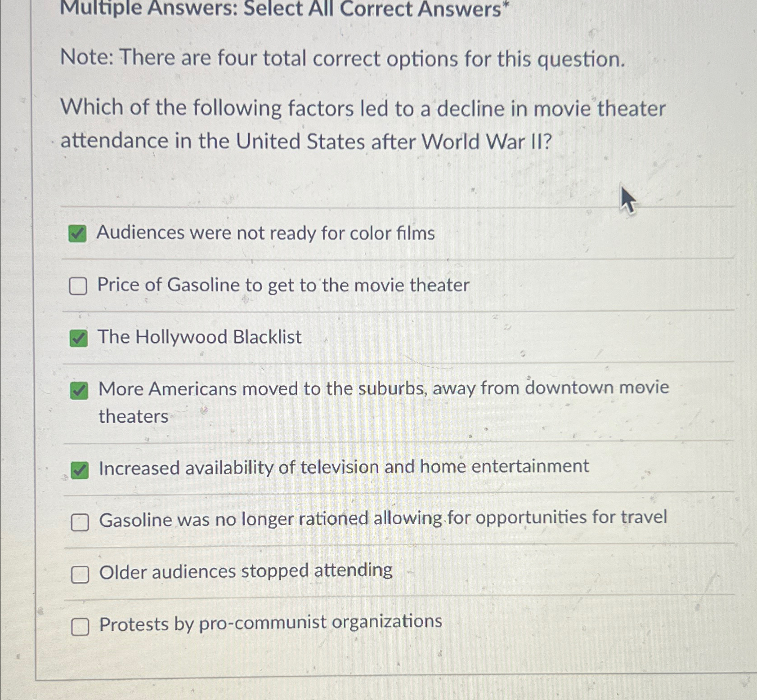Select the "Audiences were not ready for color films" label

pyautogui.click(x=266, y=233)
